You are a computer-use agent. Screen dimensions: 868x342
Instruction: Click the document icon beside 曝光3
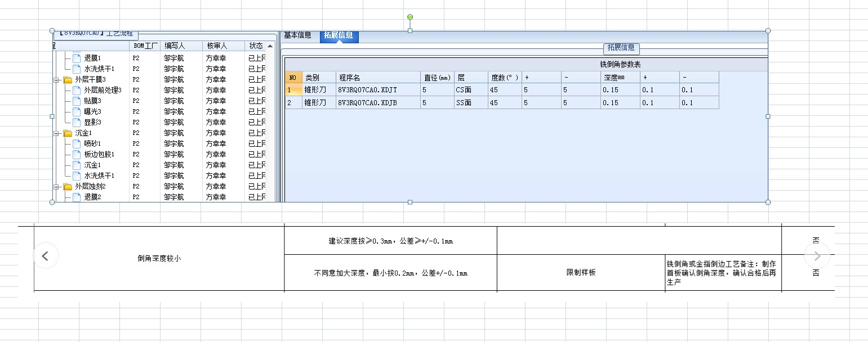click(77, 111)
